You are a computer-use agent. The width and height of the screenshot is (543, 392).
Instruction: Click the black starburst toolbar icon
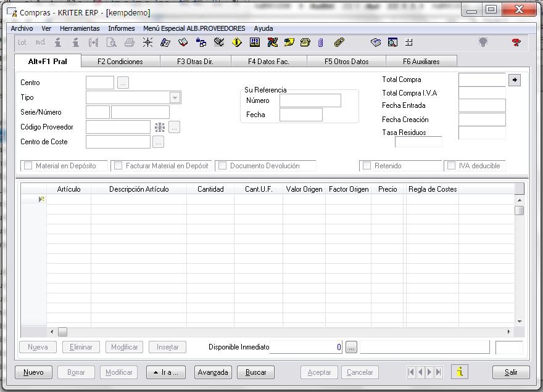(147, 43)
